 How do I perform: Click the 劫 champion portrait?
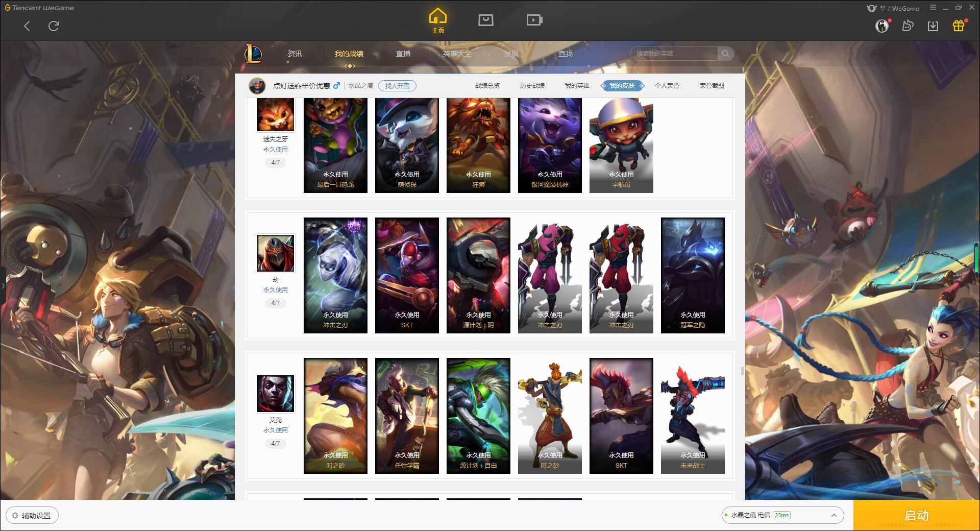pos(276,253)
